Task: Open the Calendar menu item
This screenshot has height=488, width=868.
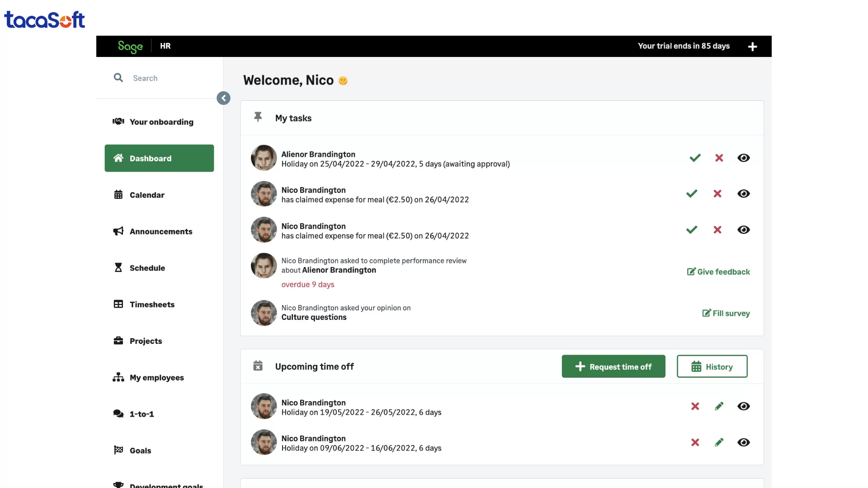Action: [x=147, y=195]
